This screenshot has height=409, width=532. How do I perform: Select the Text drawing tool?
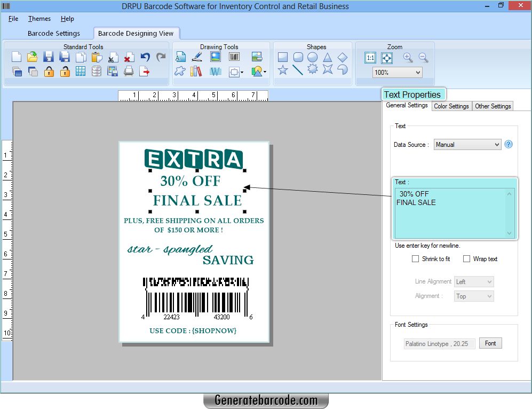point(181,56)
